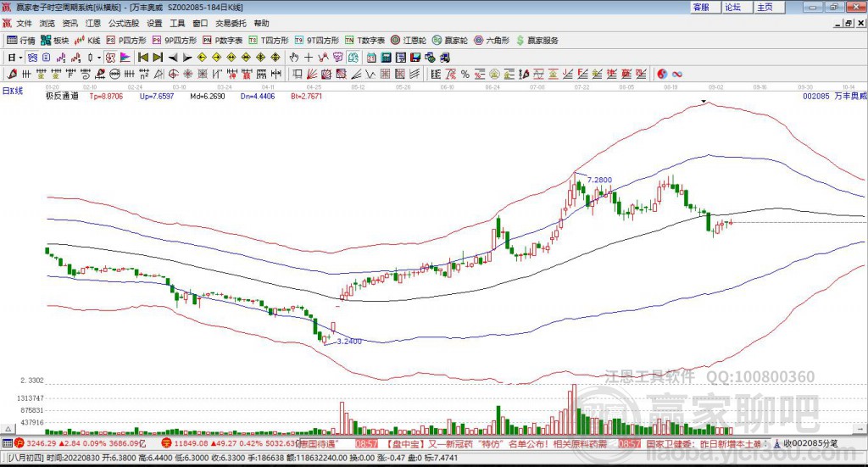
Task: Toggle the boxed network icon after period selector
Action: (32, 58)
